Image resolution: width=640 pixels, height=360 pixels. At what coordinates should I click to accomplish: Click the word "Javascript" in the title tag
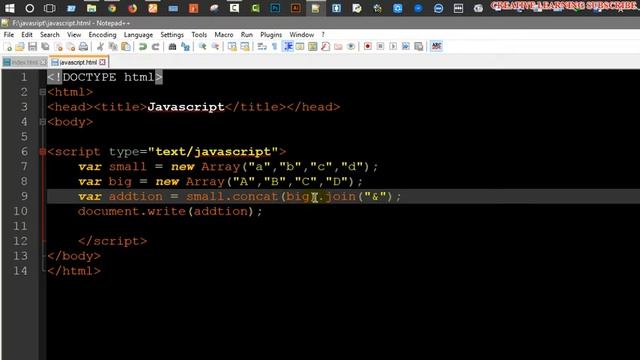point(186,107)
